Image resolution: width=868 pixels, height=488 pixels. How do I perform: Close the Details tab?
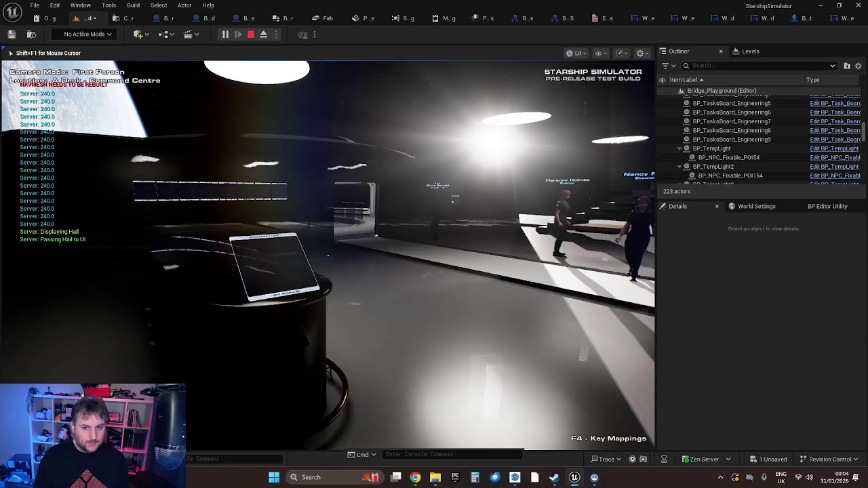click(x=717, y=206)
